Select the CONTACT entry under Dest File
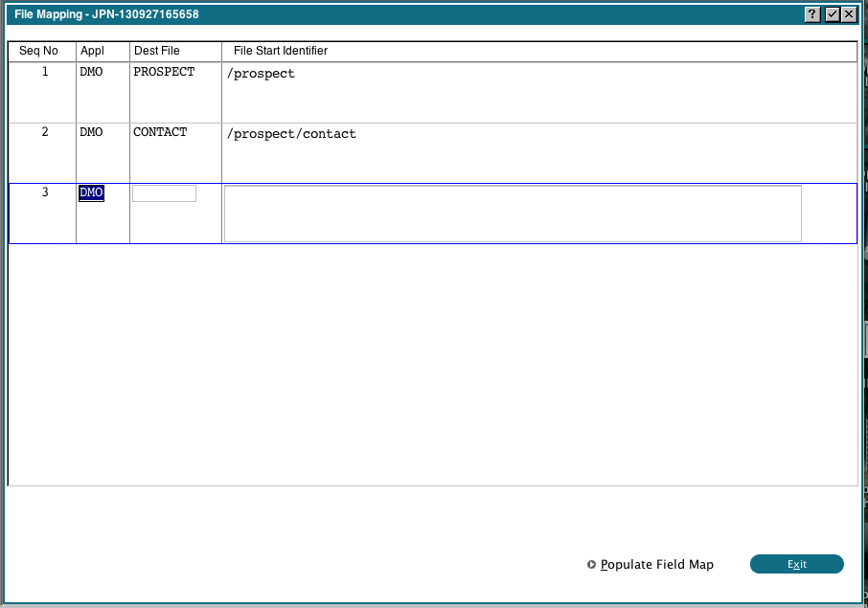868x608 pixels. coord(159,131)
